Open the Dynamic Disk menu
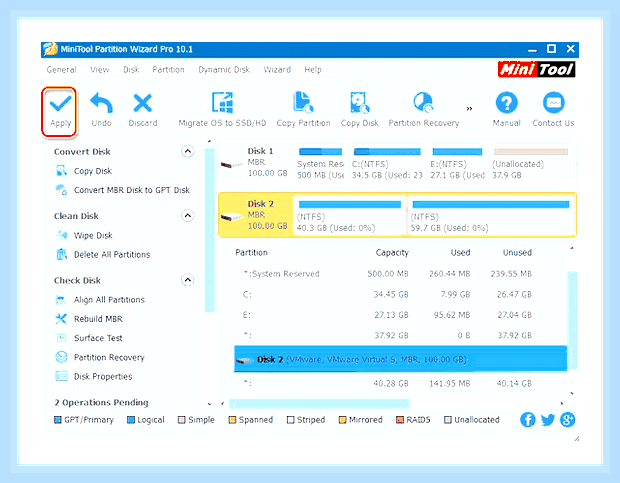Screen dimensions: 620x483 tap(224, 70)
